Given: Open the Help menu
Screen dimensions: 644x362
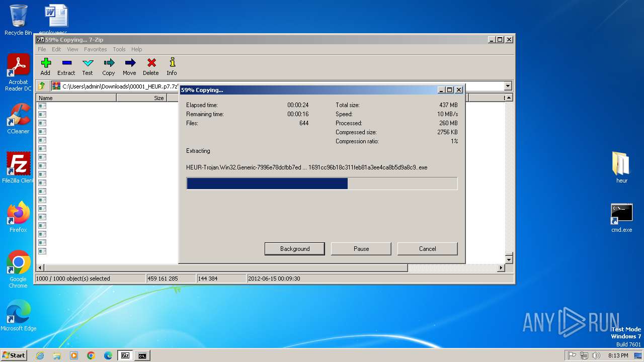Looking at the screenshot, I should [x=137, y=49].
